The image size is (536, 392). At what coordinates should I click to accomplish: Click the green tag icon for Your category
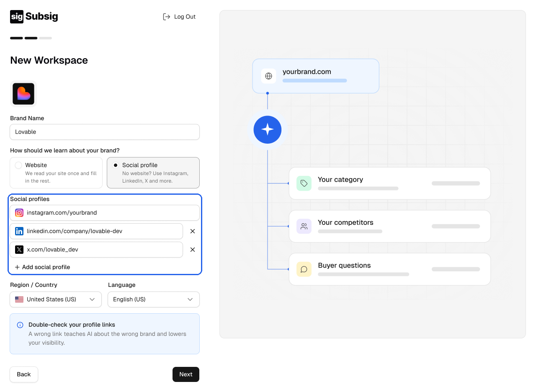pyautogui.click(x=304, y=183)
